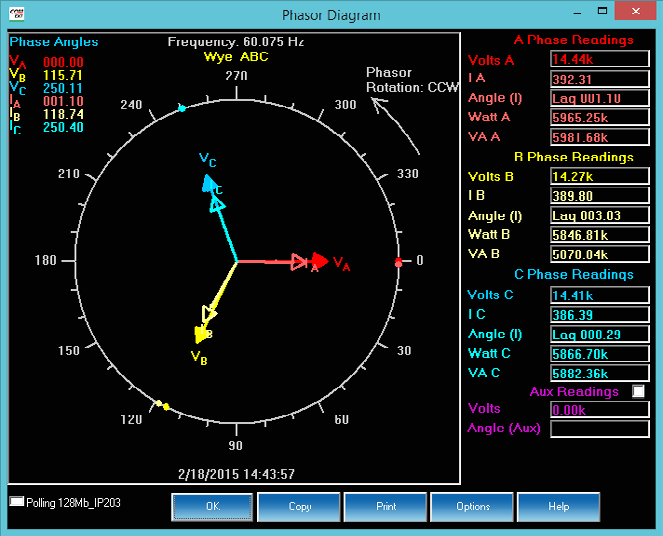Maximize the Phasor Diagram window
The image size is (663, 536).
tap(602, 11)
